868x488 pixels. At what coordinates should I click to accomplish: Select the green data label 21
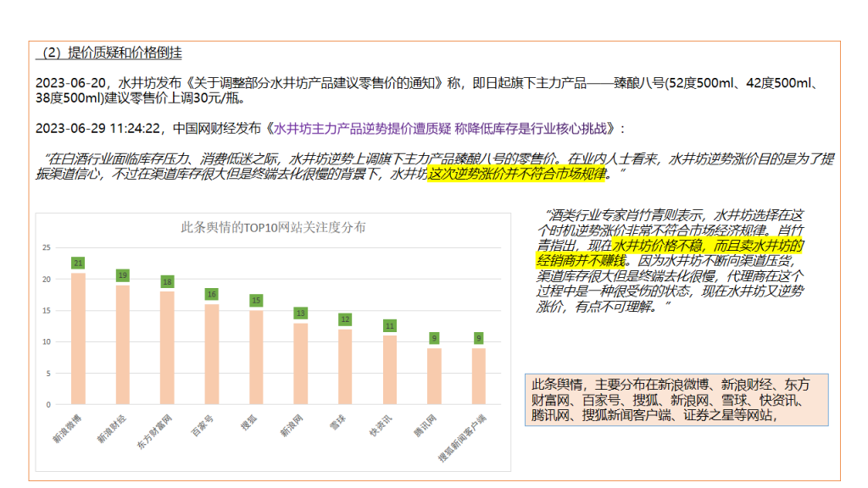(78, 263)
